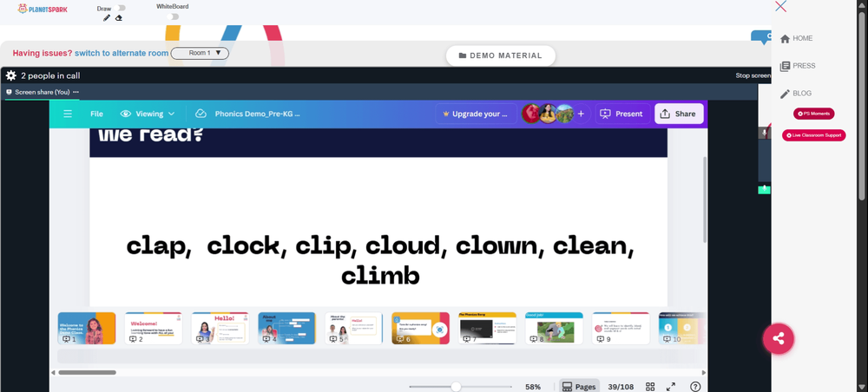
Task: Open the File menu
Action: coord(97,114)
